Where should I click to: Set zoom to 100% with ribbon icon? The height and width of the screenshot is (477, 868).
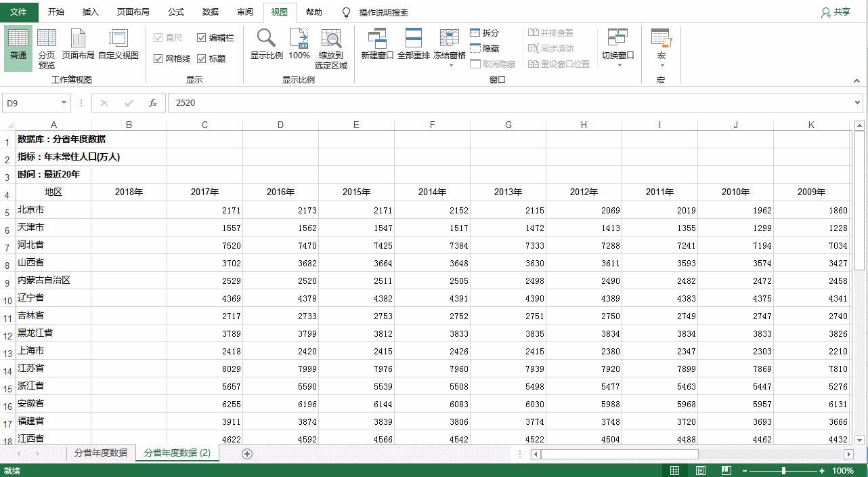299,46
